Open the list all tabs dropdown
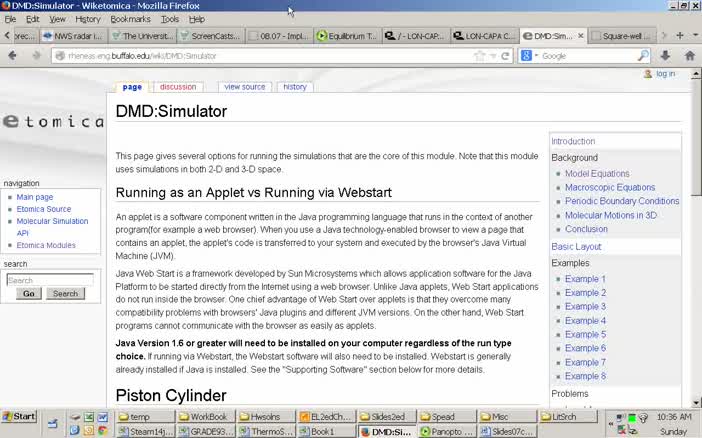This screenshot has height=438, width=702. [695, 35]
